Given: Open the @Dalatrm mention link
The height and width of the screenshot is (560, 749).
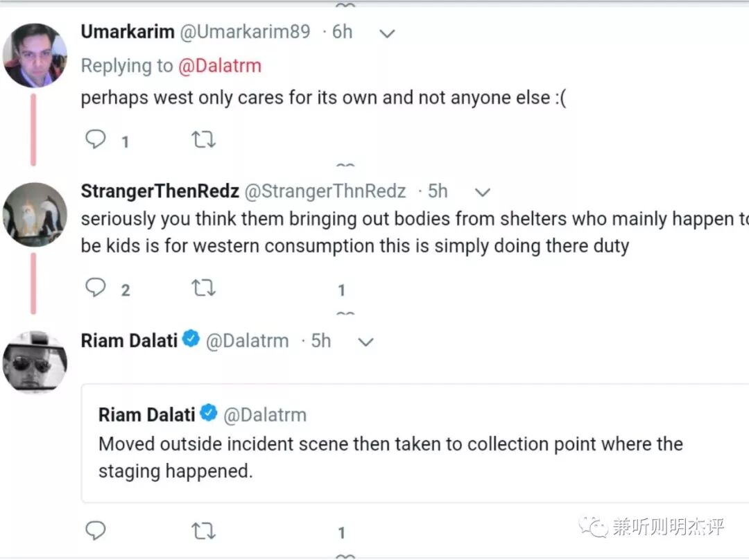Looking at the screenshot, I should click(x=220, y=66).
